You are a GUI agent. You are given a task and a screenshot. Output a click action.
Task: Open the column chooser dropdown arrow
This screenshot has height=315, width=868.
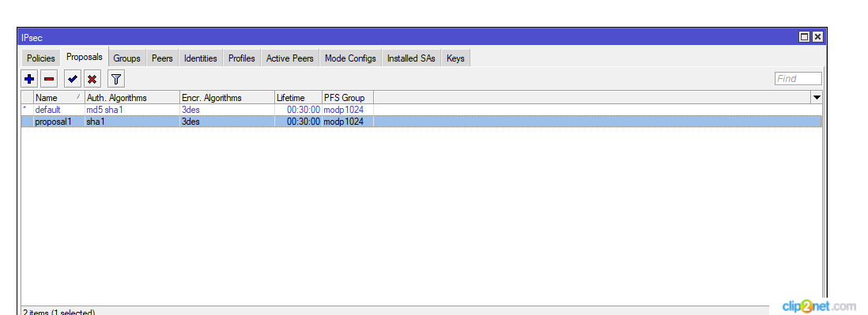click(x=817, y=98)
